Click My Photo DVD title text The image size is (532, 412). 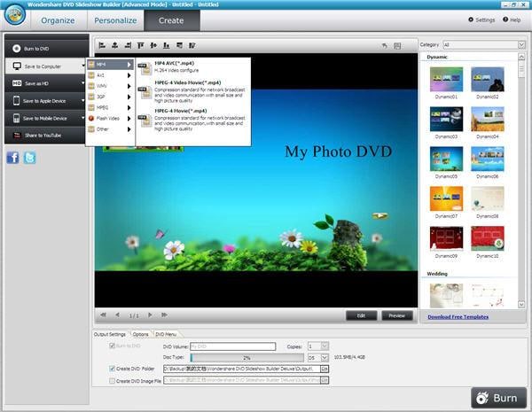tap(339, 152)
